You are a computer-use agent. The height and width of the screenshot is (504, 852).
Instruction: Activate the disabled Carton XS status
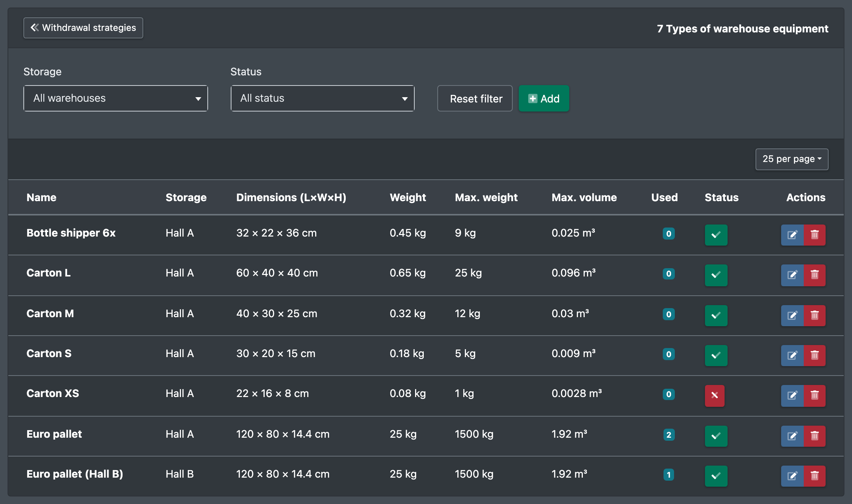(x=714, y=396)
